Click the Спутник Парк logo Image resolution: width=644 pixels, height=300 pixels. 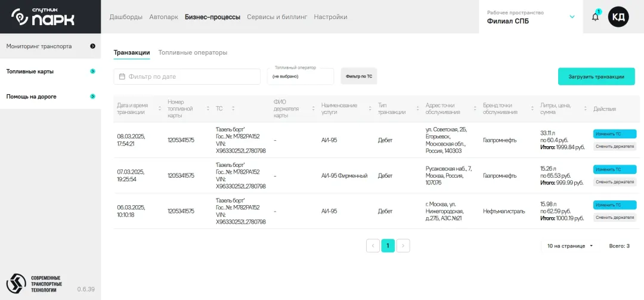coord(44,17)
